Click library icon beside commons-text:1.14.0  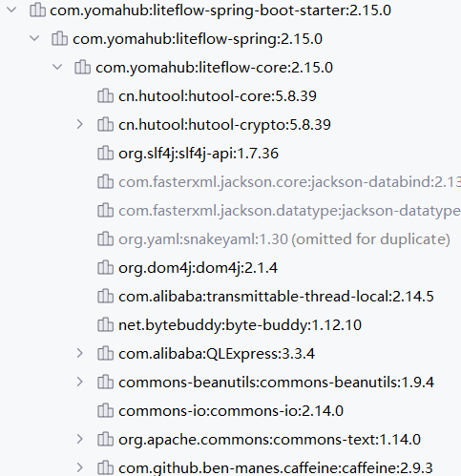[105, 439]
